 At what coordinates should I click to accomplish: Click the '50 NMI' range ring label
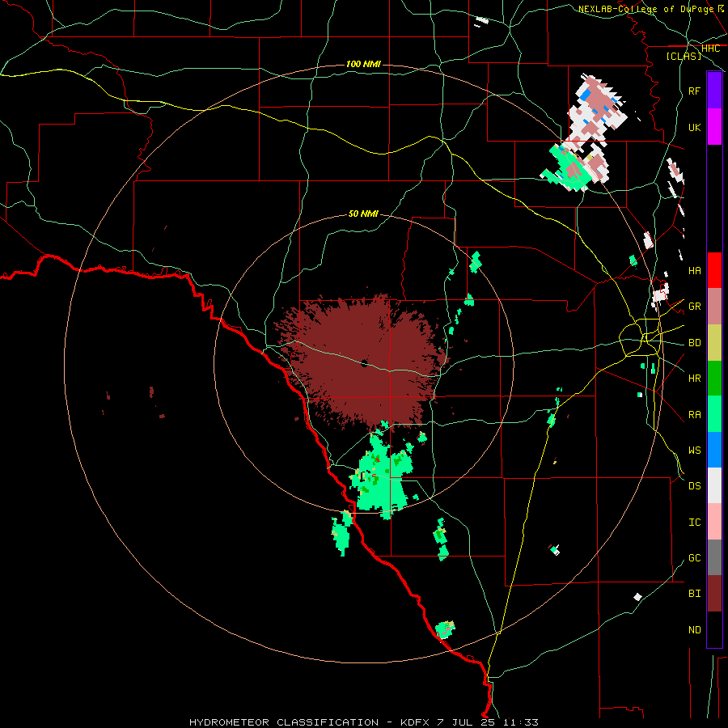pos(363,214)
